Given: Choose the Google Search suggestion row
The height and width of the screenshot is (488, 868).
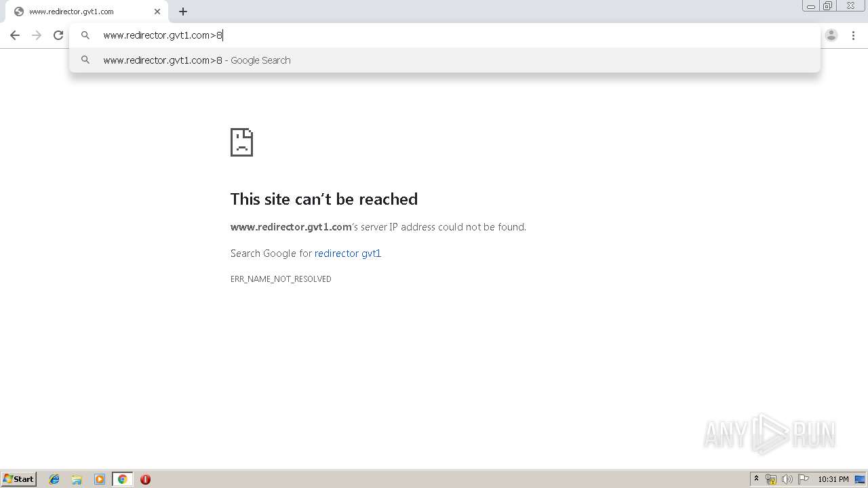Looking at the screenshot, I should point(445,60).
